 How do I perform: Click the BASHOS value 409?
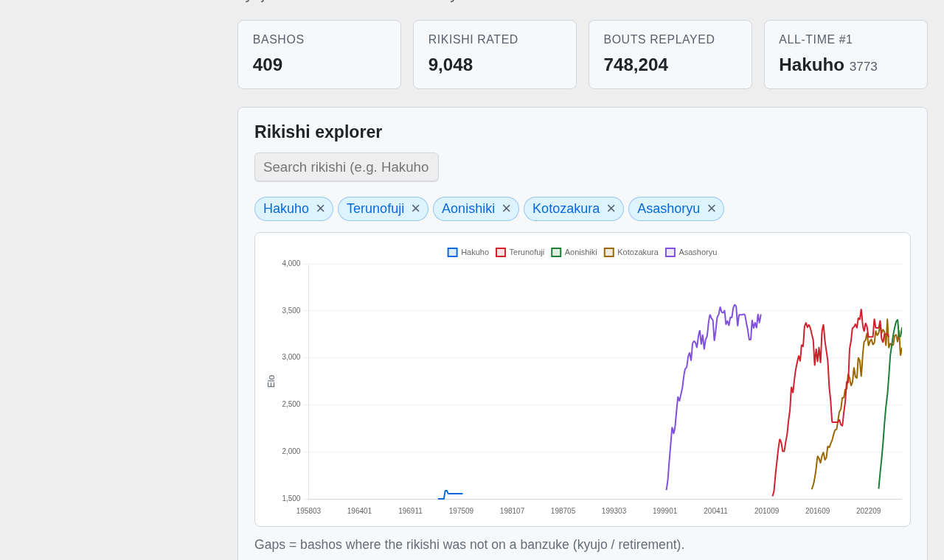[268, 65]
